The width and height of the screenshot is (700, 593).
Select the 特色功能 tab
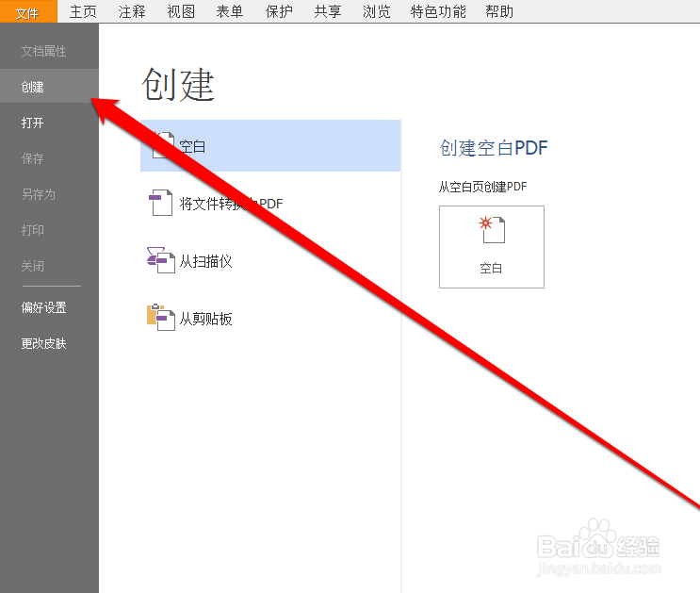438,11
